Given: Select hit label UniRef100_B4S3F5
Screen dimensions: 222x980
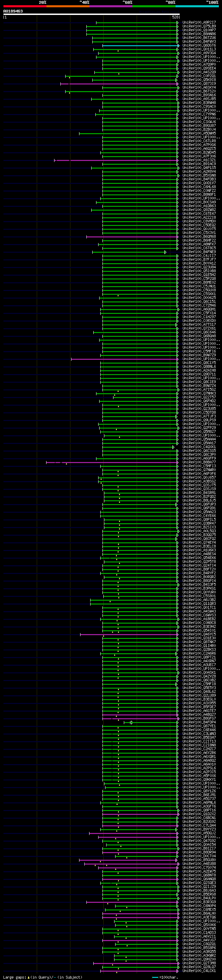Looking at the screenshot, I should [199, 584].
